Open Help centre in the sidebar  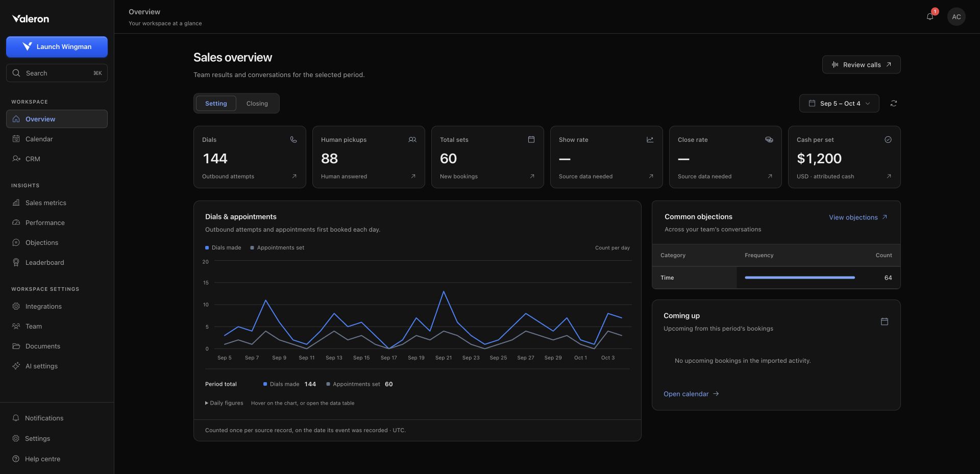tap(57, 459)
